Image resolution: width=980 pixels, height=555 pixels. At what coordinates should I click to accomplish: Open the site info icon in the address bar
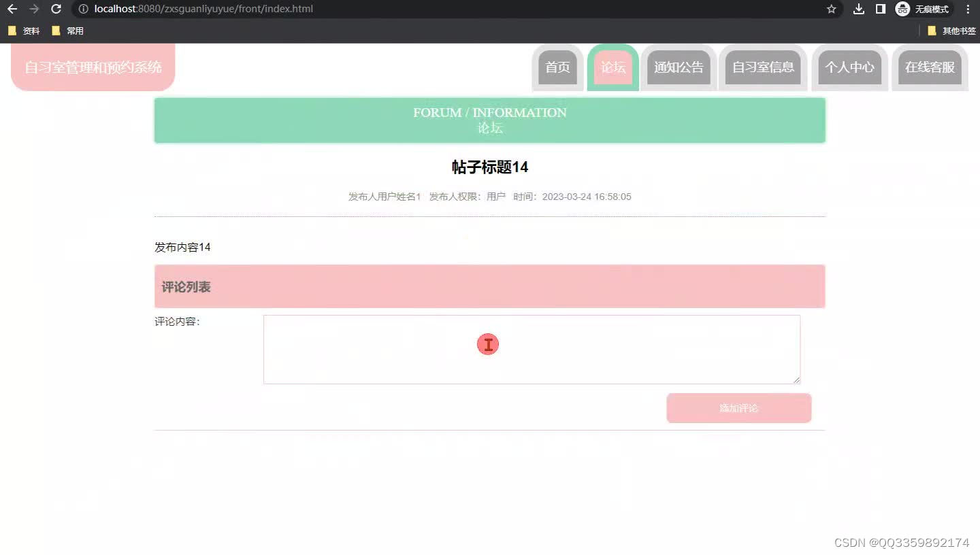[84, 9]
